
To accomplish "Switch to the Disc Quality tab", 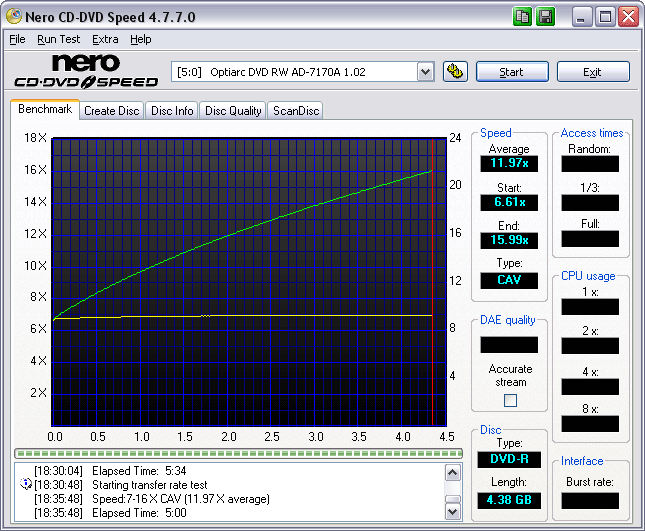I will pos(233,111).
